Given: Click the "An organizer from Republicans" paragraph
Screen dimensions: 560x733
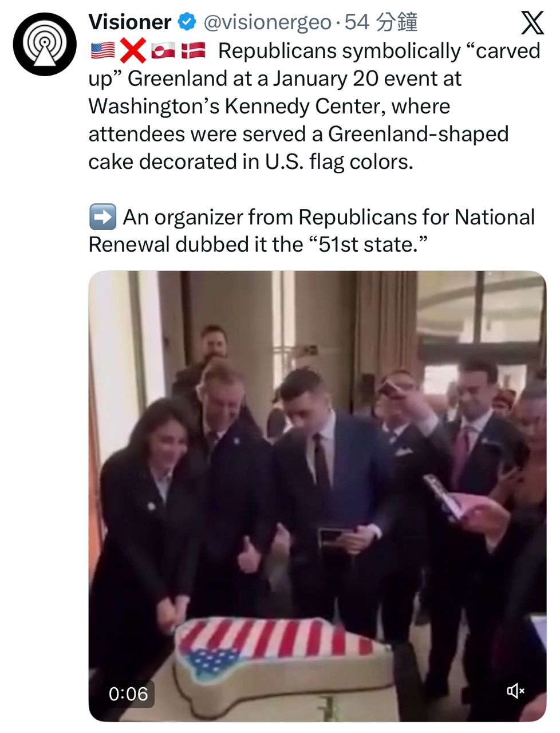Looking at the screenshot, I should [311, 231].
